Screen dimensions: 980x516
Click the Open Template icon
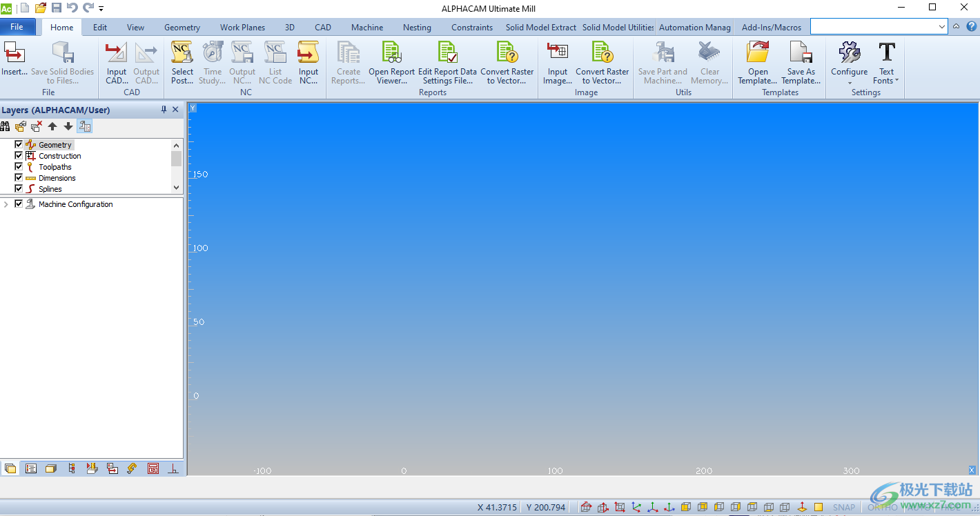758,63
